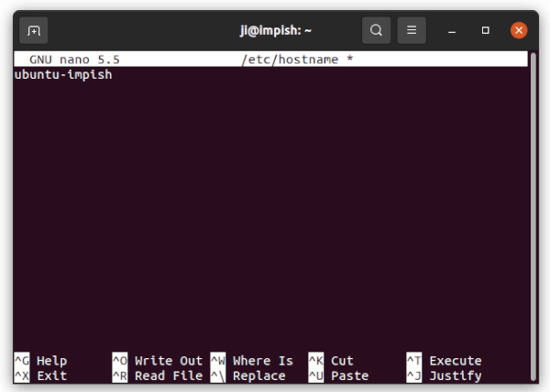Close the terminal with the orange X
This screenshot has width=550, height=392.
point(519,30)
